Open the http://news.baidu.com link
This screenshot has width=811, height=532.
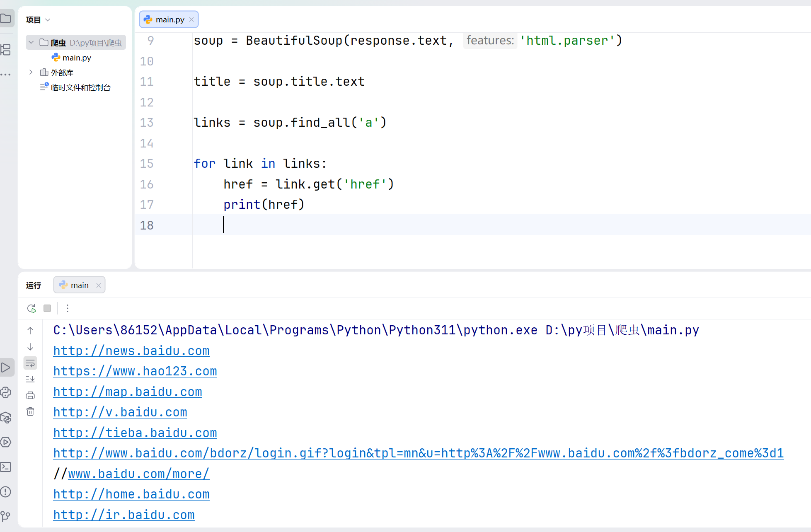tap(131, 351)
